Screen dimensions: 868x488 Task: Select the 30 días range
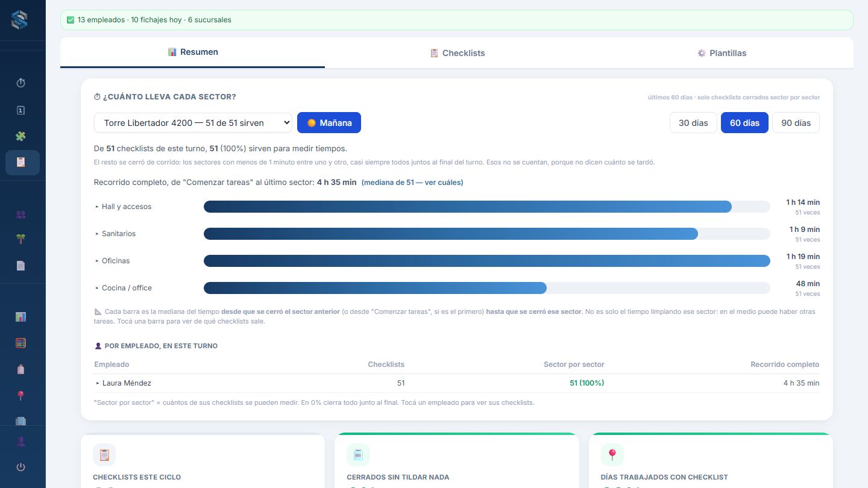click(693, 122)
